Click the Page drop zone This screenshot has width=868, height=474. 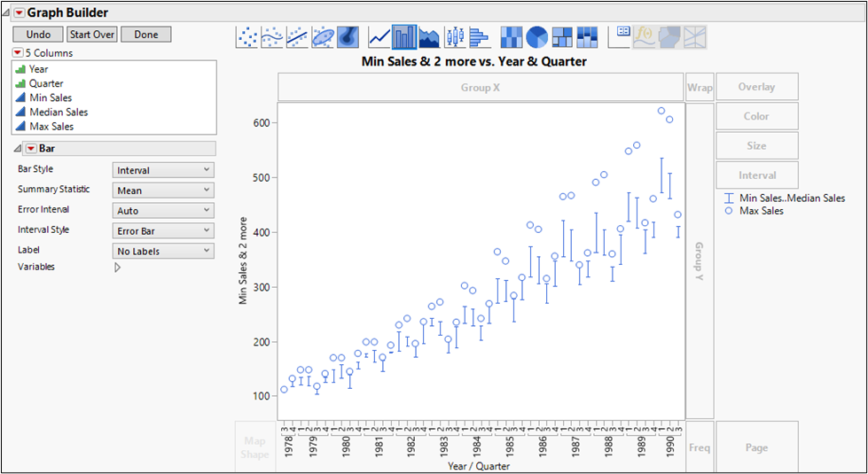[x=757, y=447]
